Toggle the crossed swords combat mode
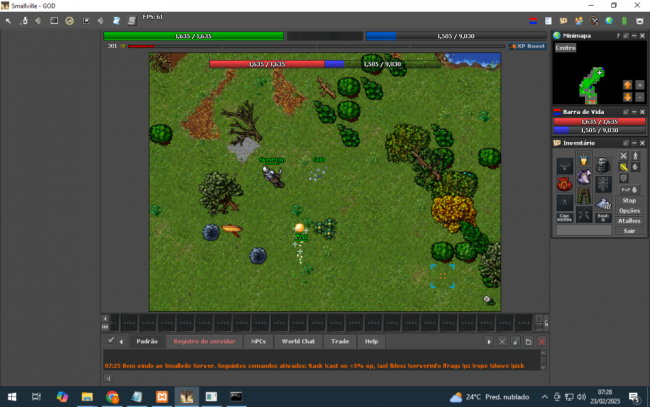The image size is (650, 407). coord(623,156)
